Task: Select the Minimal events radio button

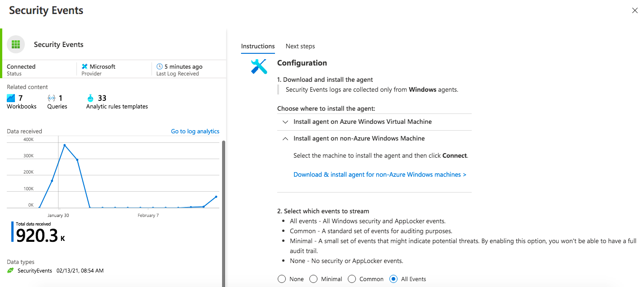Action: tap(313, 279)
